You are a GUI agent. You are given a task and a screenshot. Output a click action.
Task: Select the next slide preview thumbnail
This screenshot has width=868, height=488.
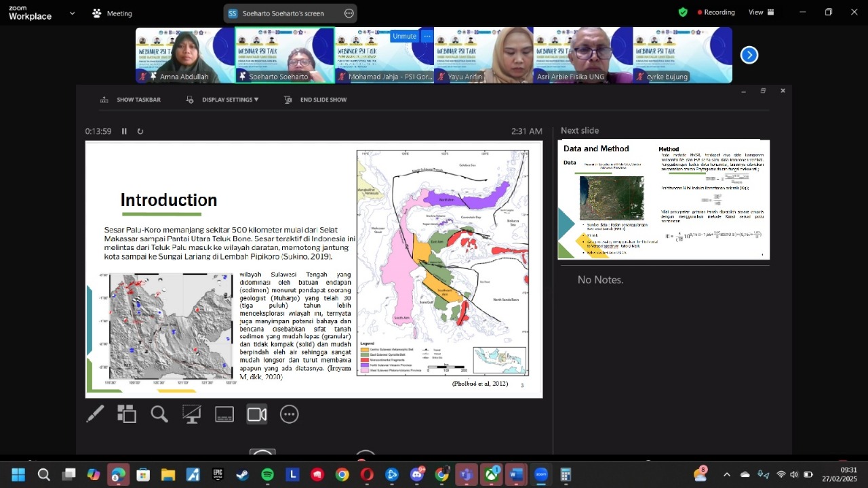tap(663, 199)
